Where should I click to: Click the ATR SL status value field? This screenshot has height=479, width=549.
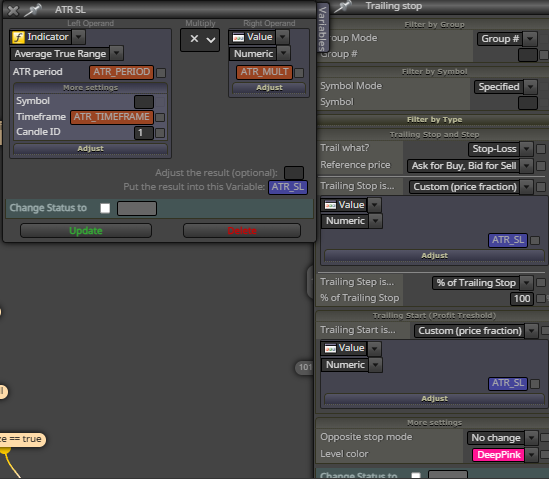click(137, 208)
